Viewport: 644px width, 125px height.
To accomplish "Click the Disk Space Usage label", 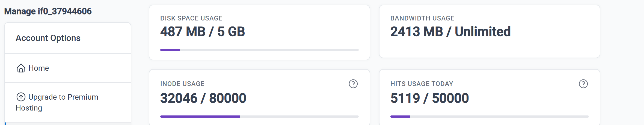I will coord(191,18).
